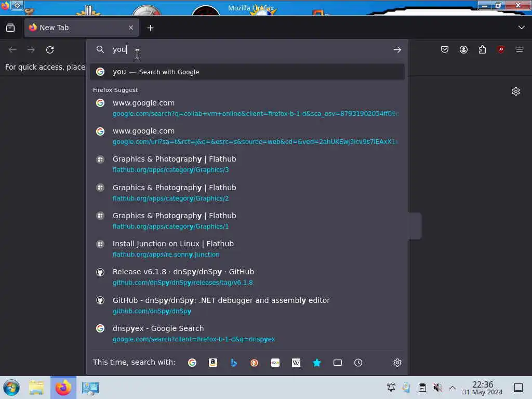
Task: Click the address bar containing 'you'
Action: point(248,49)
